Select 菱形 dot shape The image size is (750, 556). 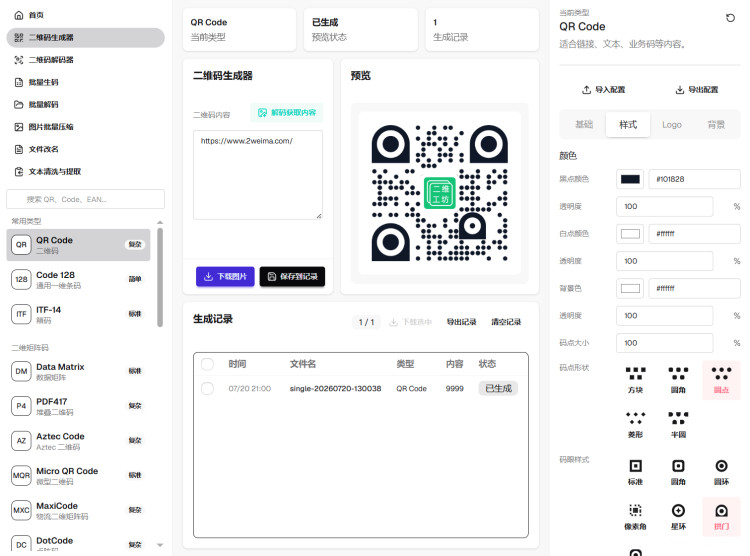pyautogui.click(x=635, y=425)
